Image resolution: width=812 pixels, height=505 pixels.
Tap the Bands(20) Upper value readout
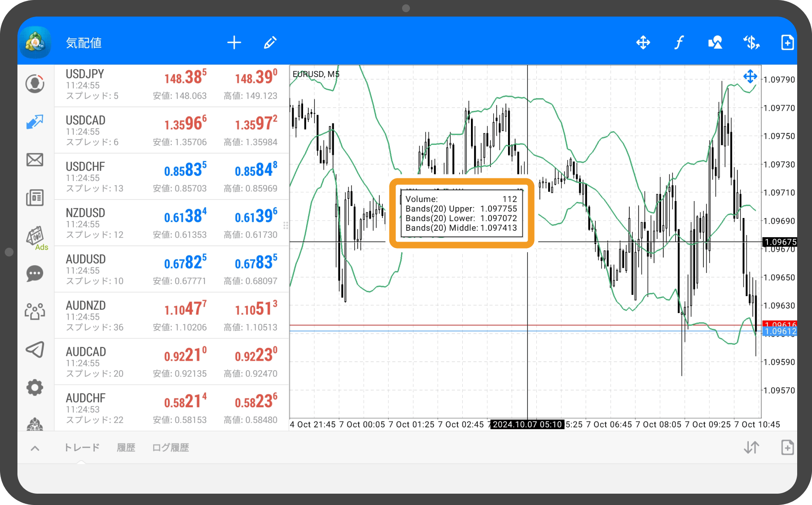pyautogui.click(x=498, y=209)
